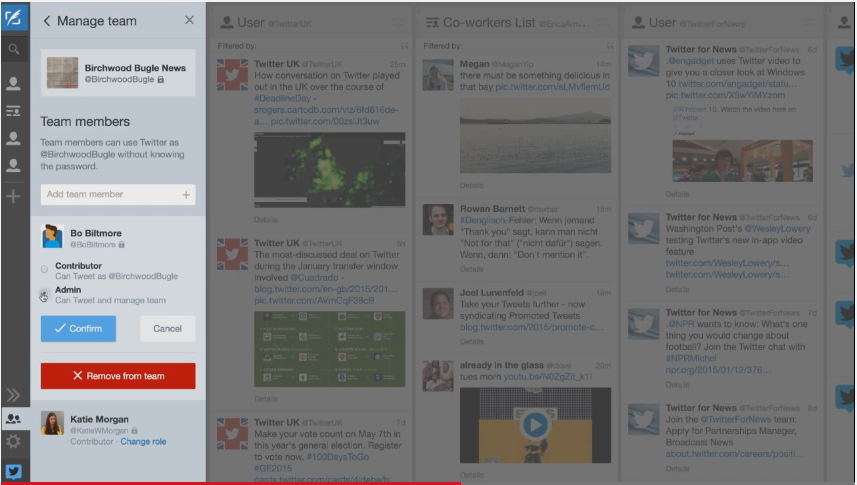Click the Add team member input field
Screen dimensions: 857x485
(x=118, y=195)
